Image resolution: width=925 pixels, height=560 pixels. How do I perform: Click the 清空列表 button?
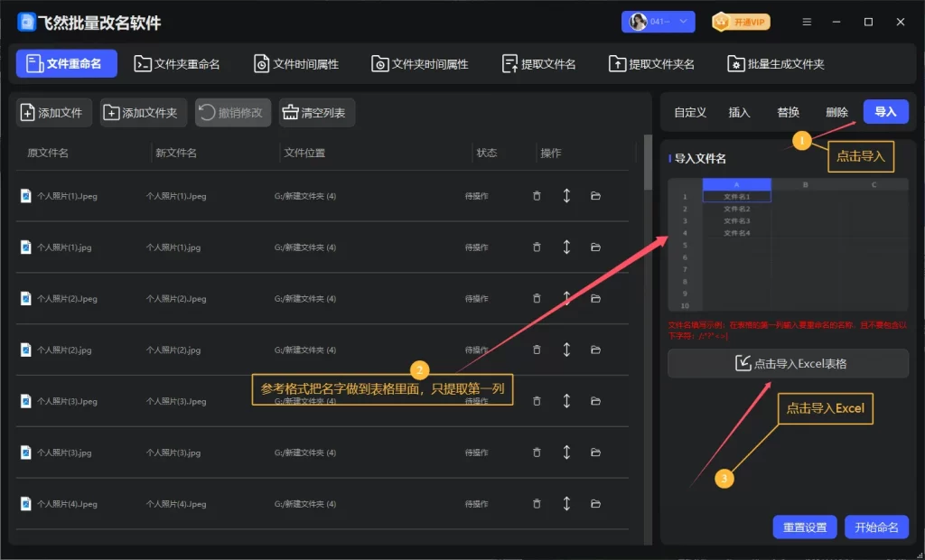pos(317,113)
